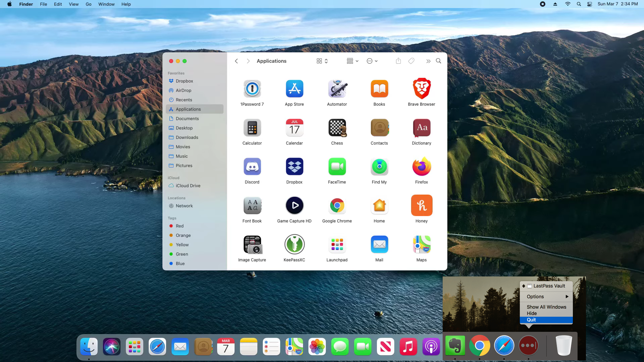Expand the Action ellipsis menu
This screenshot has height=362, width=644.
(372, 61)
